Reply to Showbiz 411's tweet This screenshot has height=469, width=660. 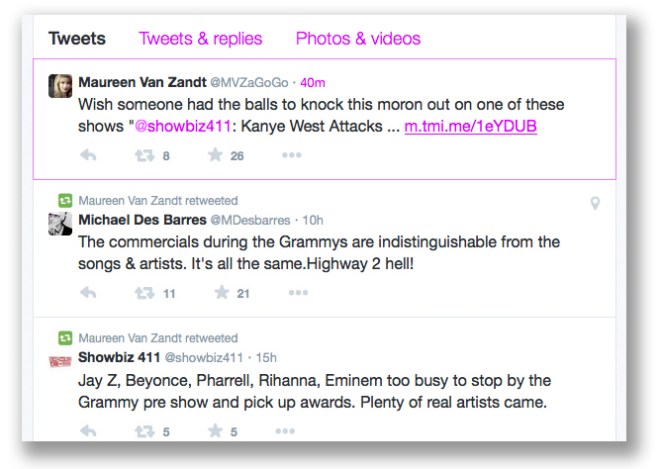tap(88, 431)
